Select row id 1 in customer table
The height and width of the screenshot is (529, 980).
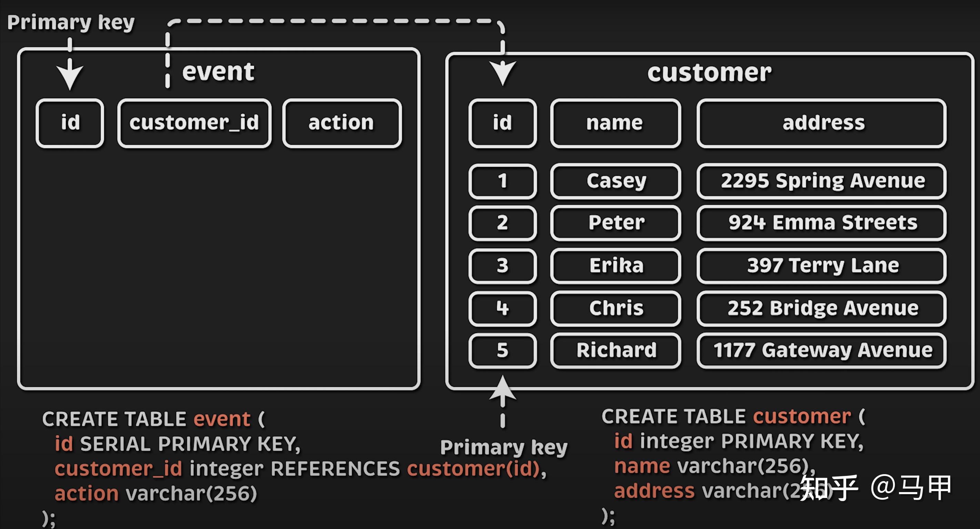coord(503,181)
